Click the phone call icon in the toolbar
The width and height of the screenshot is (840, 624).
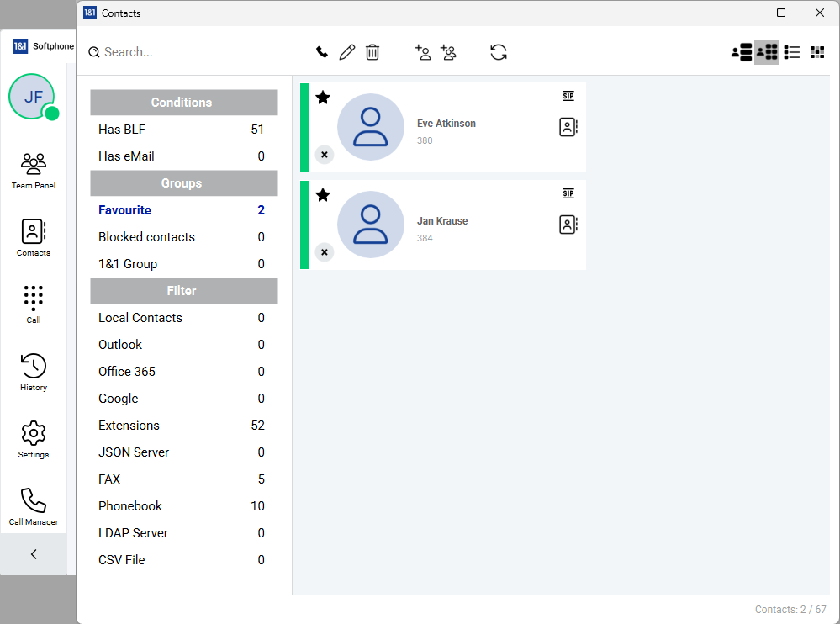pyautogui.click(x=322, y=52)
